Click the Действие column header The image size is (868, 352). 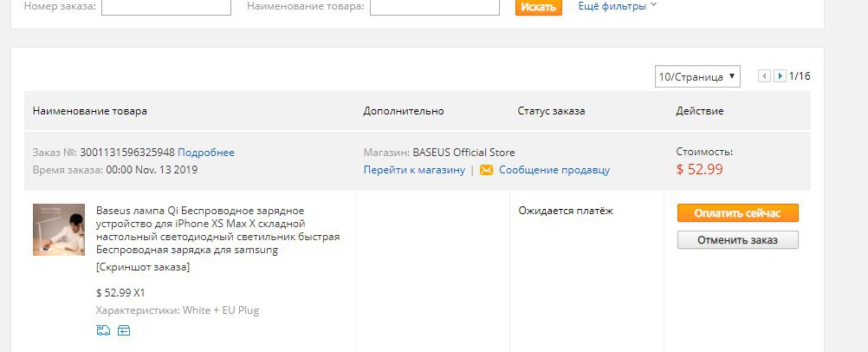(x=700, y=111)
